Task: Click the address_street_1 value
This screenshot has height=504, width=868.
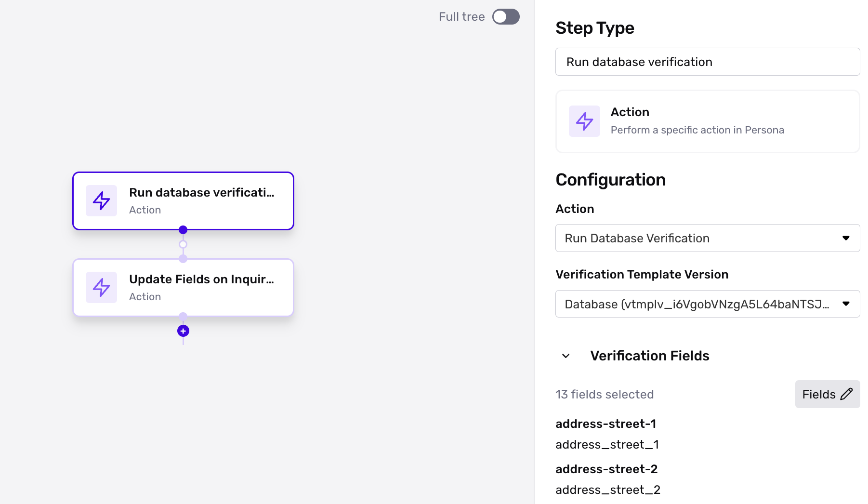Action: coord(607,445)
